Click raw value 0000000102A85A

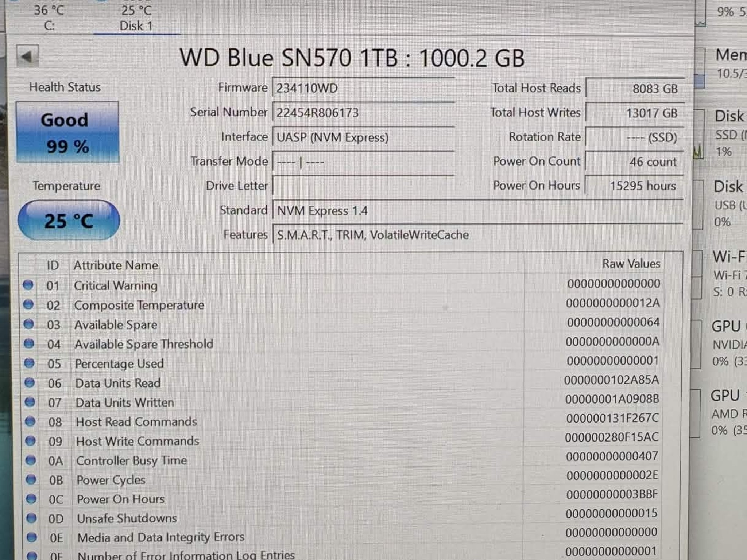[612, 380]
